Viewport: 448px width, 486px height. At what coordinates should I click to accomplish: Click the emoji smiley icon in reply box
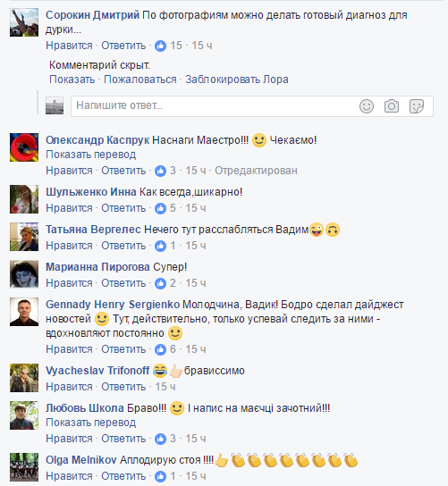(x=367, y=106)
